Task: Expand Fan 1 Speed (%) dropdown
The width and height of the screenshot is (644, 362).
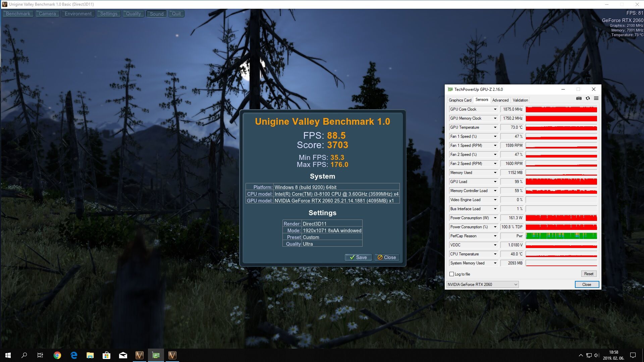Action: tap(495, 136)
